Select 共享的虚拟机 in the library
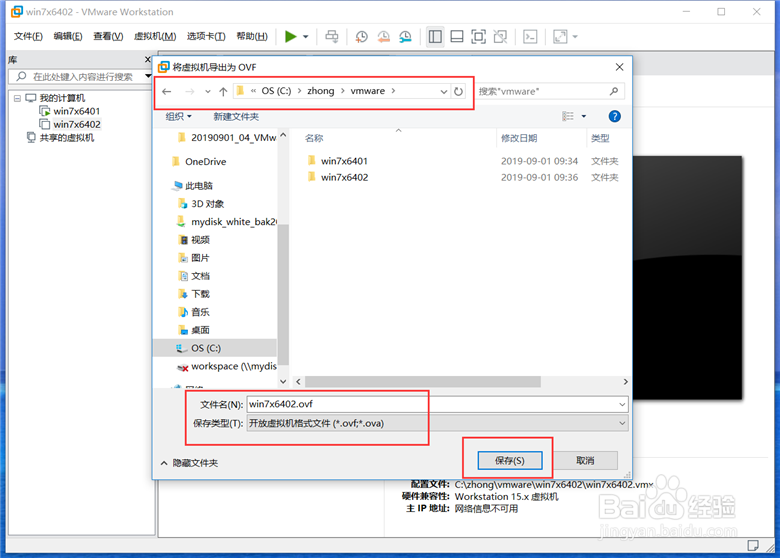Image resolution: width=780 pixels, height=558 pixels. click(x=67, y=138)
